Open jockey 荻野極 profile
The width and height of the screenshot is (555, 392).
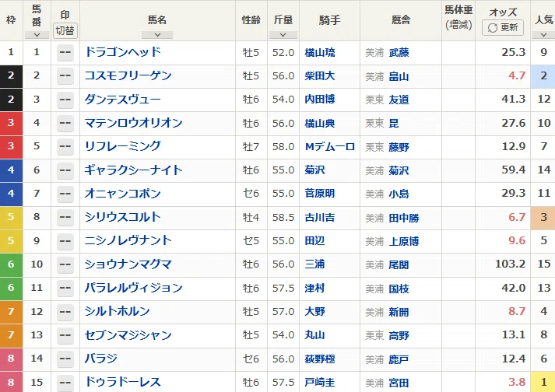tap(320, 359)
